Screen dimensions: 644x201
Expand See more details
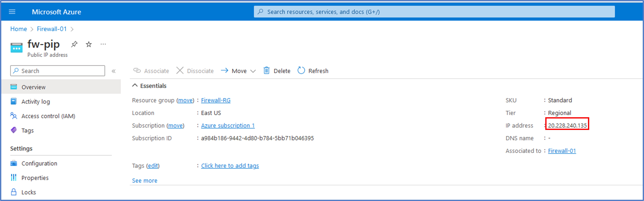(x=145, y=180)
